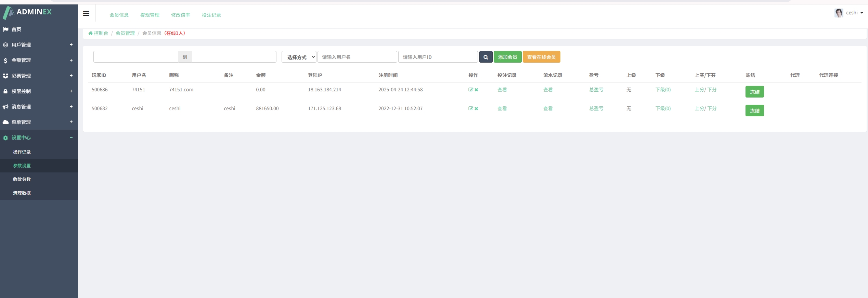Click the hamburger menu toggle icon
The width and height of the screenshot is (868, 298).
point(86,13)
